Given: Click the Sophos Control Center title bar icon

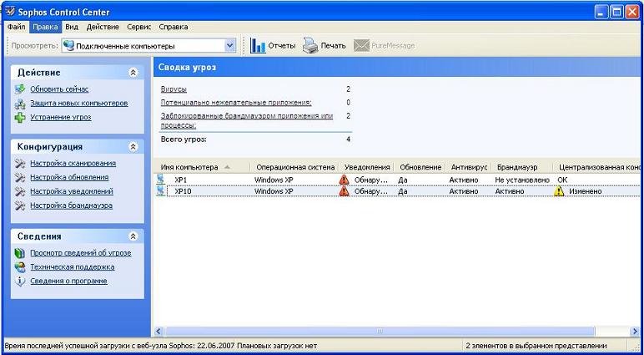Looking at the screenshot, I should tap(10, 11).
